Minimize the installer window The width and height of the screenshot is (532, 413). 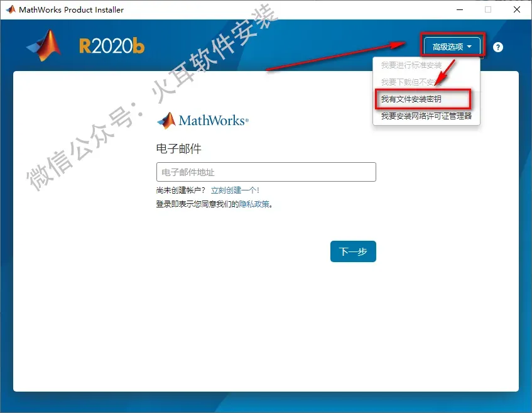pyautogui.click(x=460, y=9)
